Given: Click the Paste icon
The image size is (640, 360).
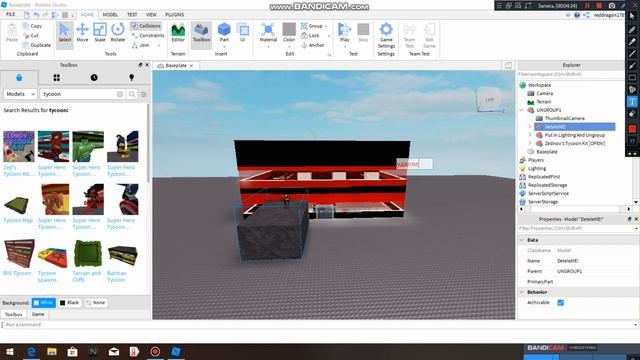Looking at the screenshot, I should (12, 33).
